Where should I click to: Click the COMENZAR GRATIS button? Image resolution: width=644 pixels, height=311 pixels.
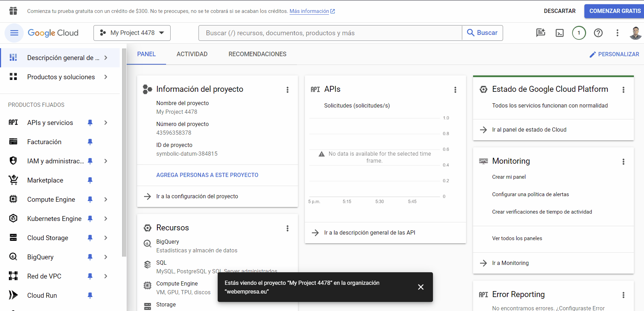615,11
